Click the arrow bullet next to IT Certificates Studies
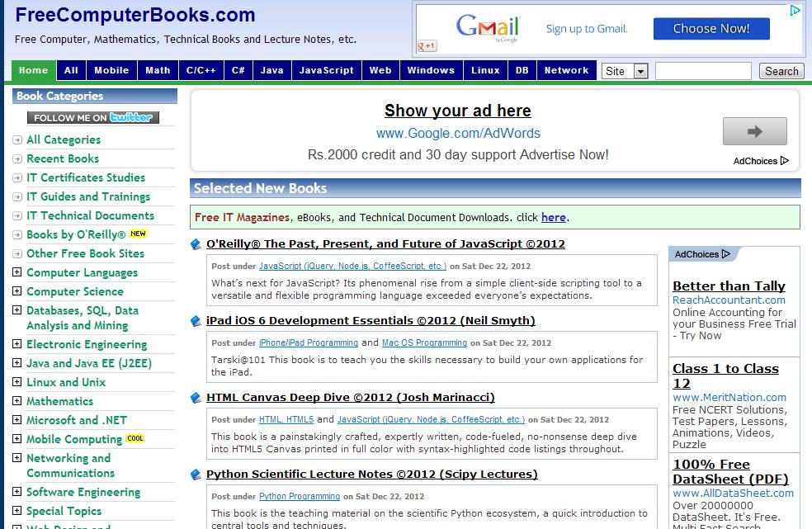Image resolution: width=812 pixels, height=529 pixels. [x=17, y=177]
